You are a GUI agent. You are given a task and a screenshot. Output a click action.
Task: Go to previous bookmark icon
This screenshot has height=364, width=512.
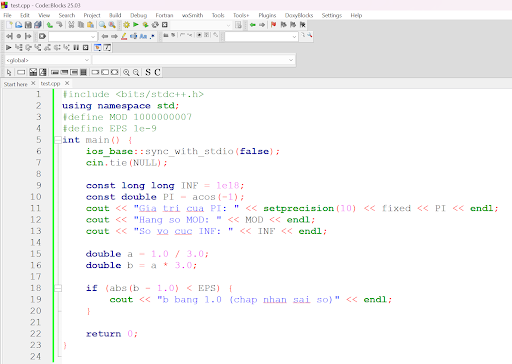[x=283, y=25]
